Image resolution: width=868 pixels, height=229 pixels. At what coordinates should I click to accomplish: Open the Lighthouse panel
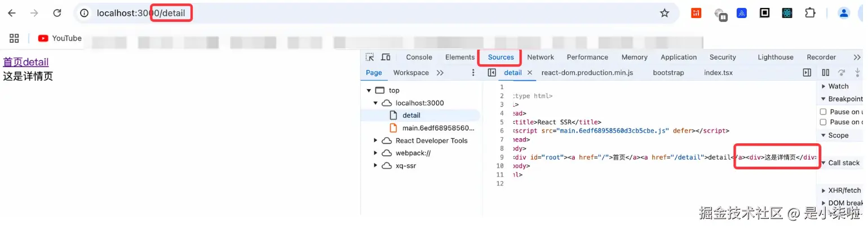point(776,57)
